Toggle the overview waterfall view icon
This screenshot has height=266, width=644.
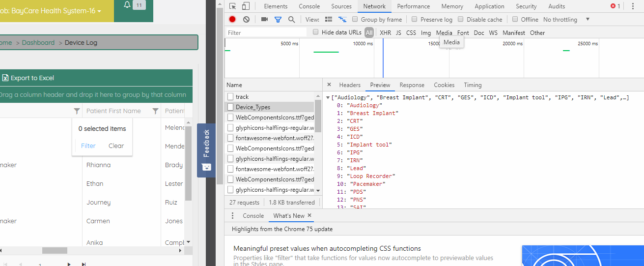click(342, 19)
